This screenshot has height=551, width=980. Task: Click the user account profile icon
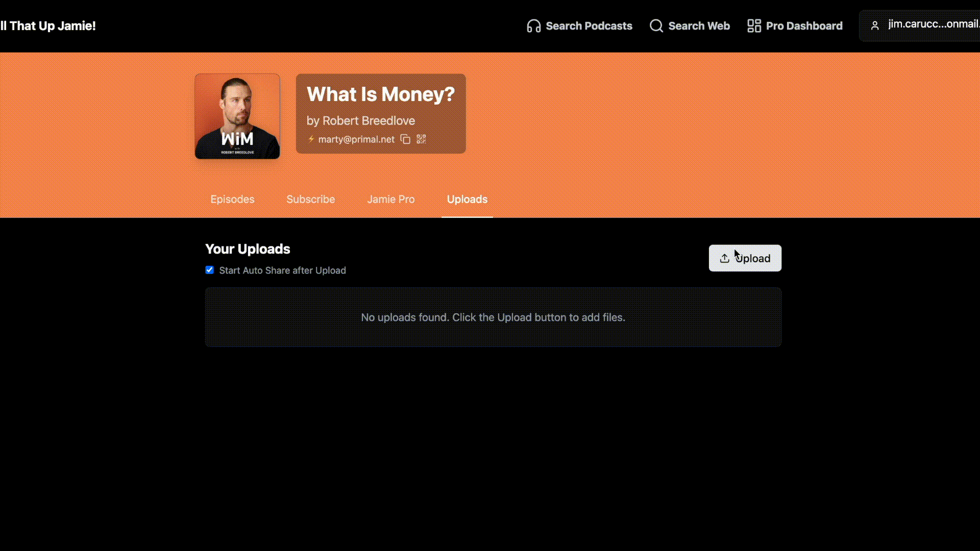tap(875, 26)
